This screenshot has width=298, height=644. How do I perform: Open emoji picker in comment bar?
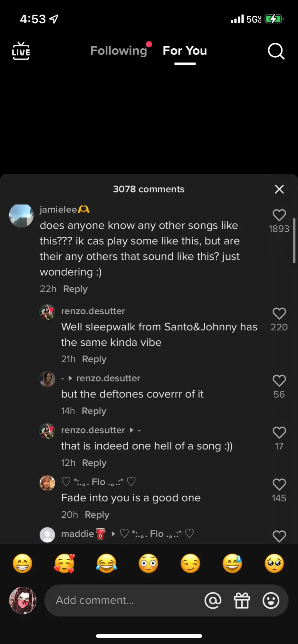point(271,601)
